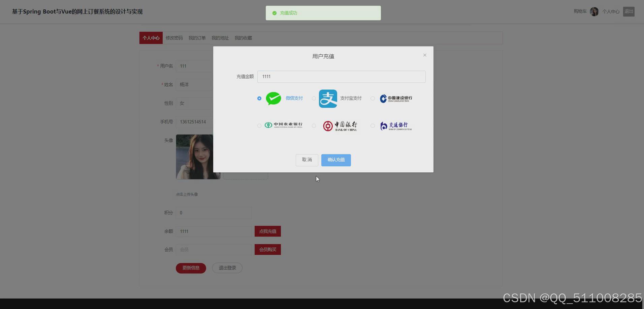Select the 支付宝支付 radio button
The width and height of the screenshot is (644, 309).
[x=314, y=99]
